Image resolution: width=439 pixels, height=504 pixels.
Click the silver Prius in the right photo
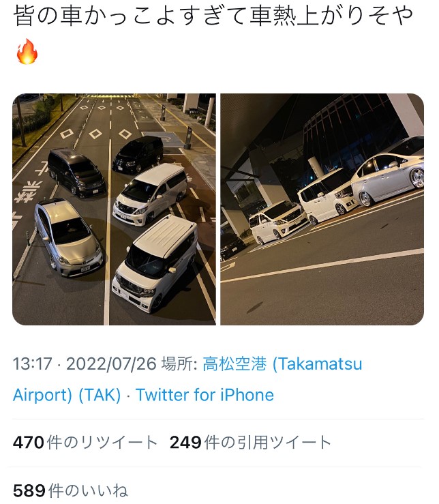click(388, 171)
